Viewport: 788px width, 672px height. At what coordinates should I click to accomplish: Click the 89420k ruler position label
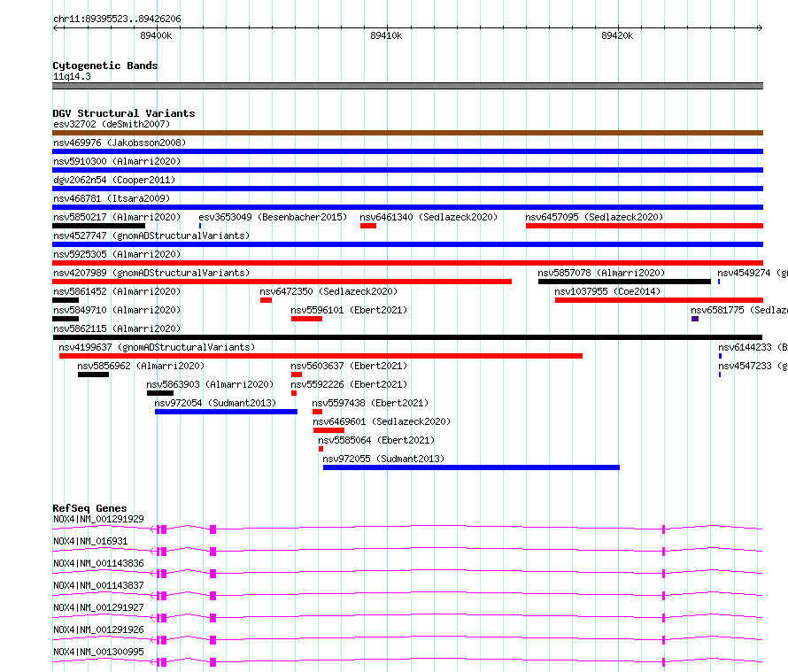tap(617, 35)
